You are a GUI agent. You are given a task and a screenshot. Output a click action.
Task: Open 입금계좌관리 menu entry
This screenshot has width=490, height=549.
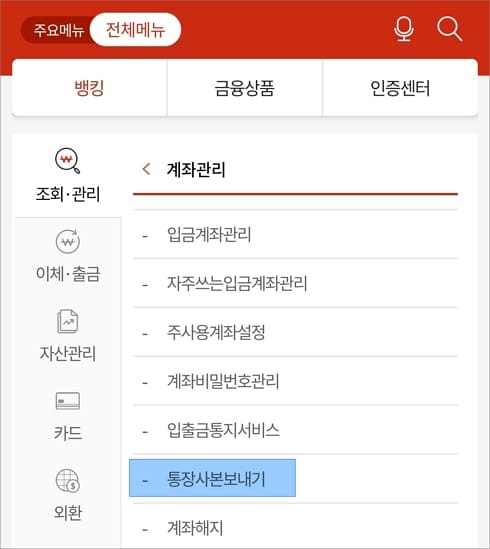point(295,234)
